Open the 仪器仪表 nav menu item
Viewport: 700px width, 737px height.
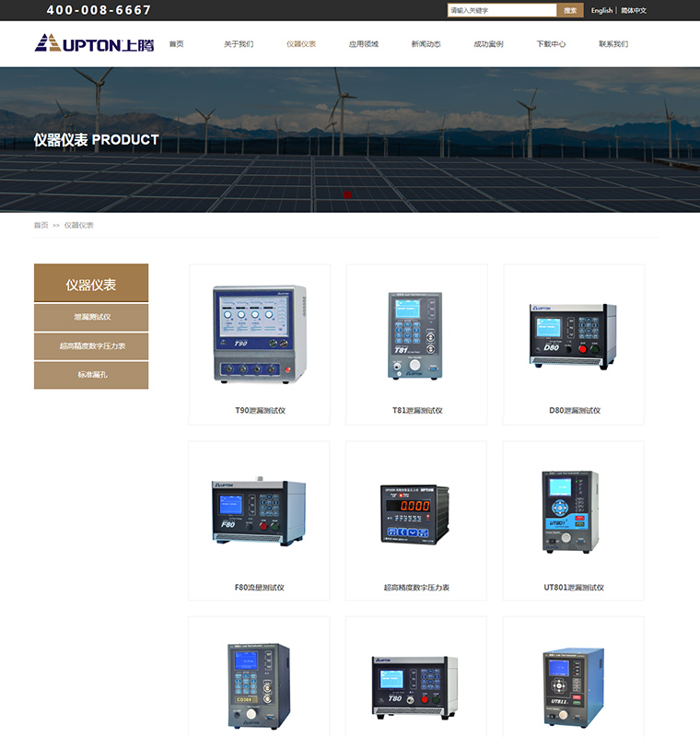pos(301,44)
